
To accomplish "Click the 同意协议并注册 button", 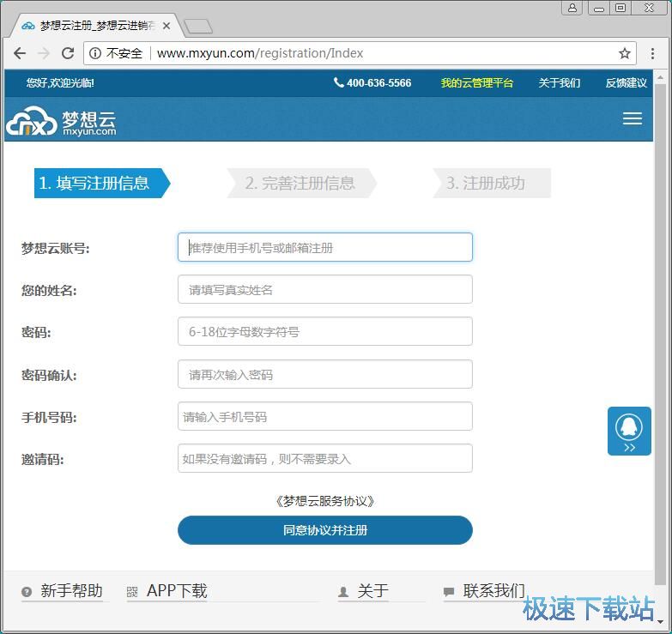I will [x=324, y=530].
